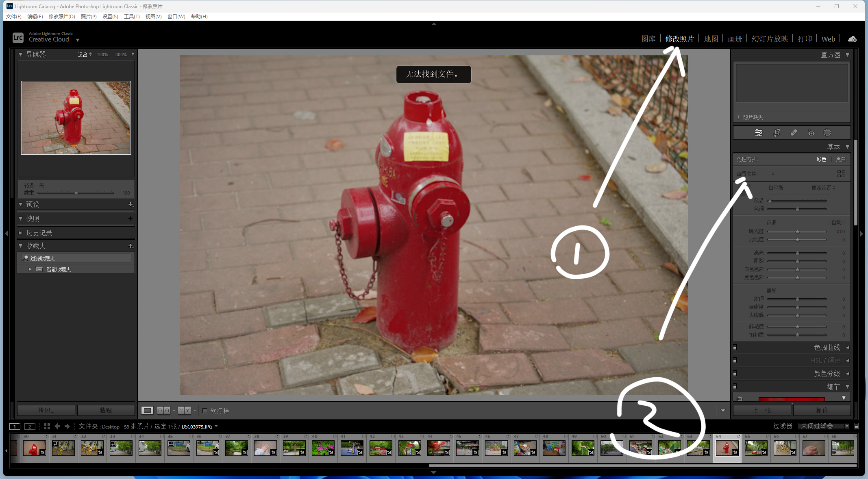The height and width of the screenshot is (479, 868).
Task: Click the Edit sliders icon
Action: click(x=759, y=133)
